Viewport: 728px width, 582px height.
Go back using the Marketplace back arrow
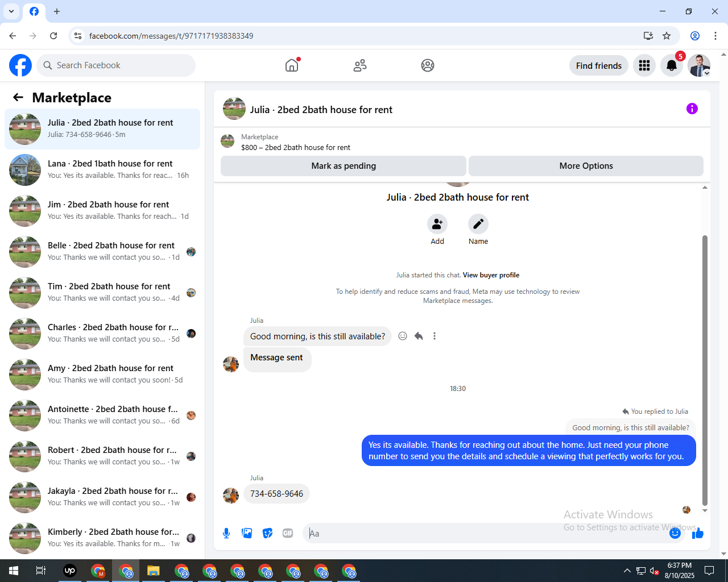18,97
